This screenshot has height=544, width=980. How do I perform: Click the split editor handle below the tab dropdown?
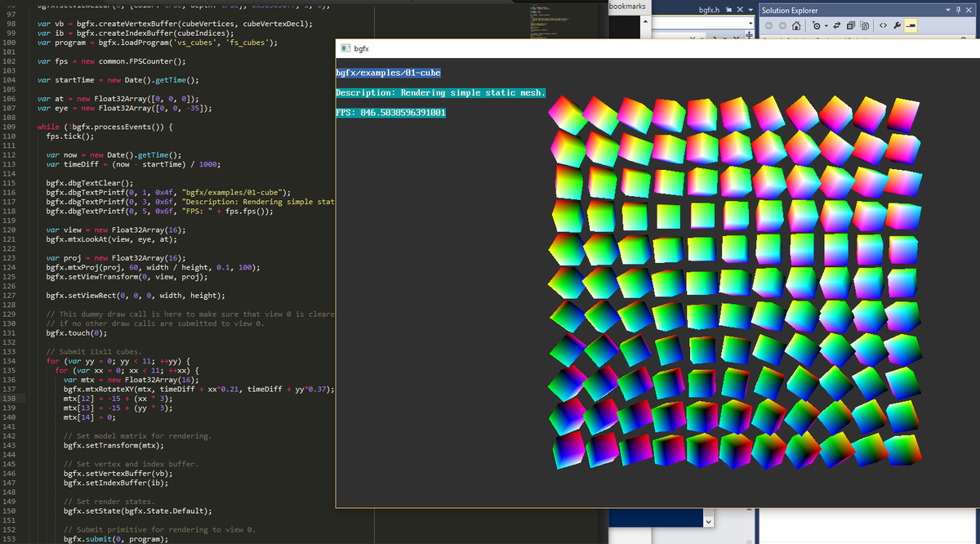[x=749, y=35]
